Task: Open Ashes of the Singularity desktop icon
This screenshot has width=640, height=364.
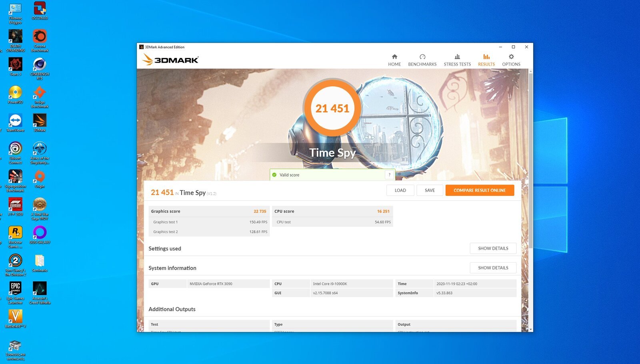Action: 40,152
